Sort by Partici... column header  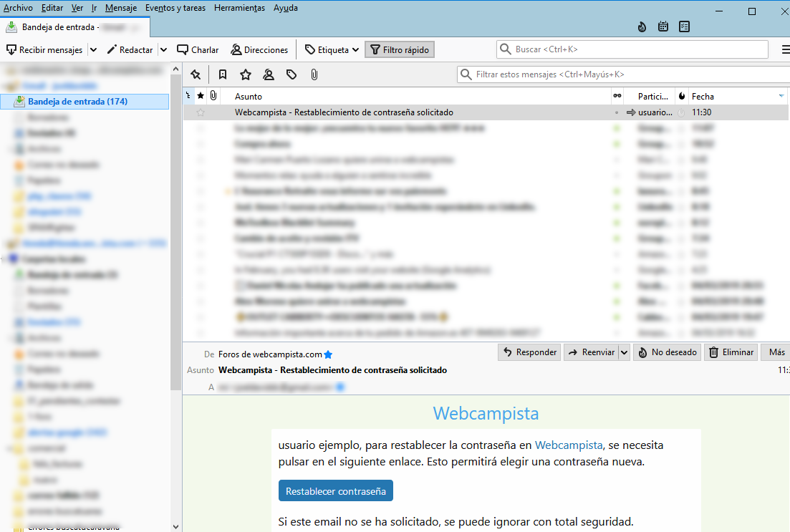pos(653,96)
